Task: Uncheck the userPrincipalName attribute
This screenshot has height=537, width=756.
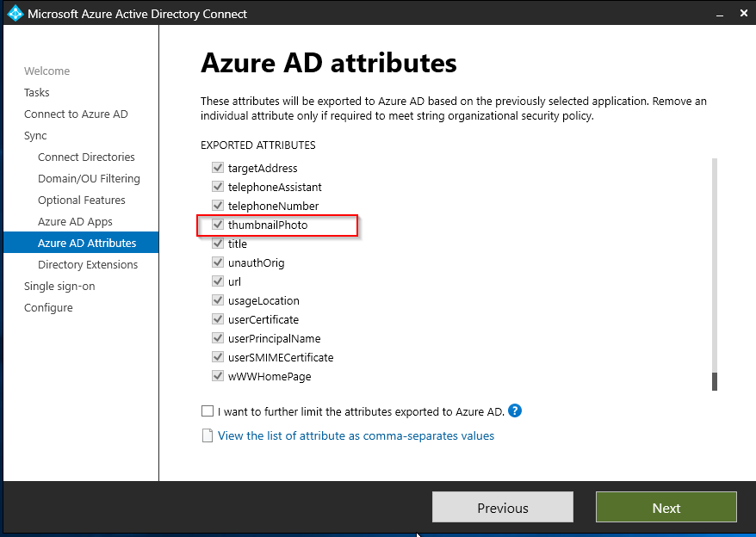Action: 218,337
